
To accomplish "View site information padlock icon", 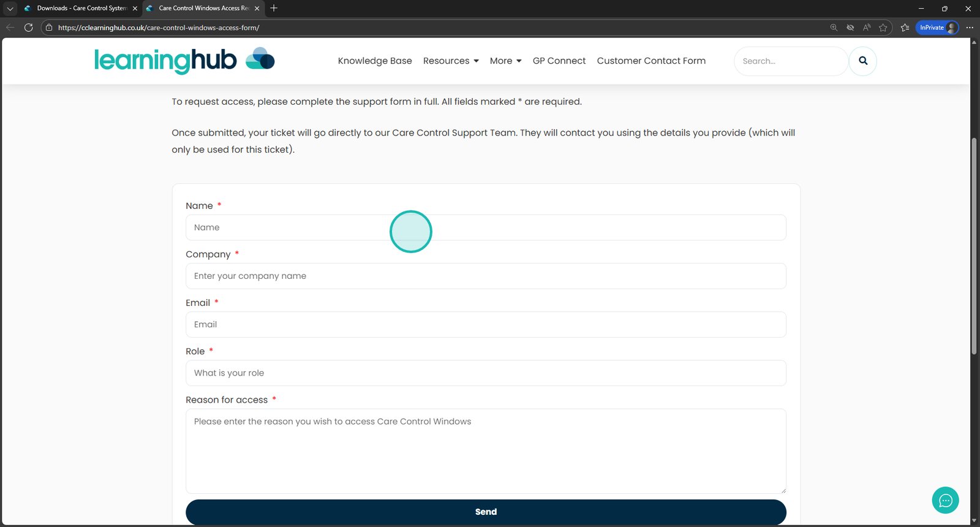I will (x=49, y=28).
